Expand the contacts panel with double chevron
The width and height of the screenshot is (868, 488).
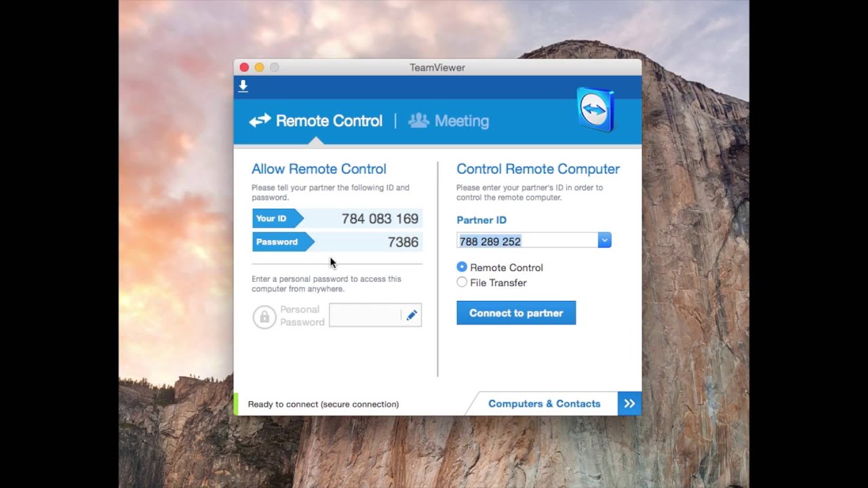coord(629,403)
